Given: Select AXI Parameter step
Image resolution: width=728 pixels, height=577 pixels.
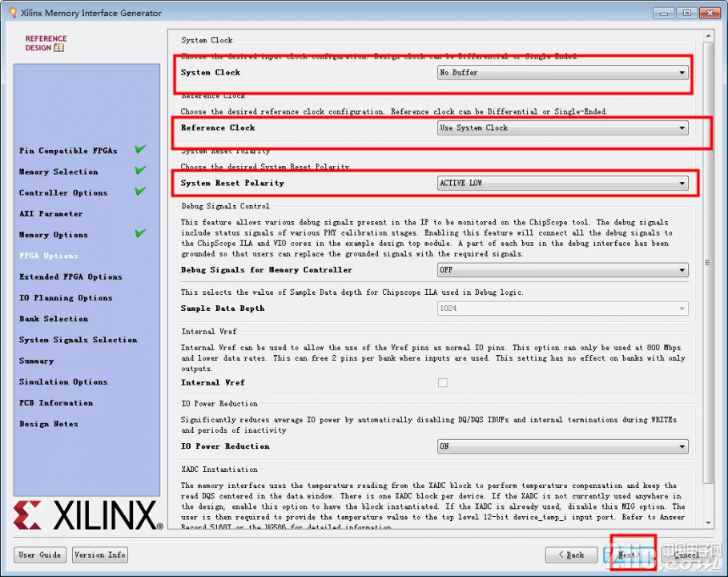Looking at the screenshot, I should click(x=51, y=214).
